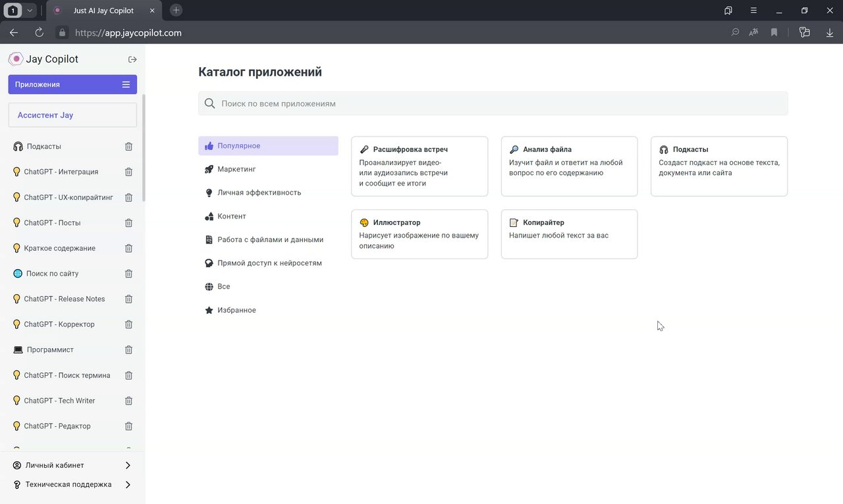Expand Личный кабинет section
The height and width of the screenshot is (504, 843).
coord(128,465)
